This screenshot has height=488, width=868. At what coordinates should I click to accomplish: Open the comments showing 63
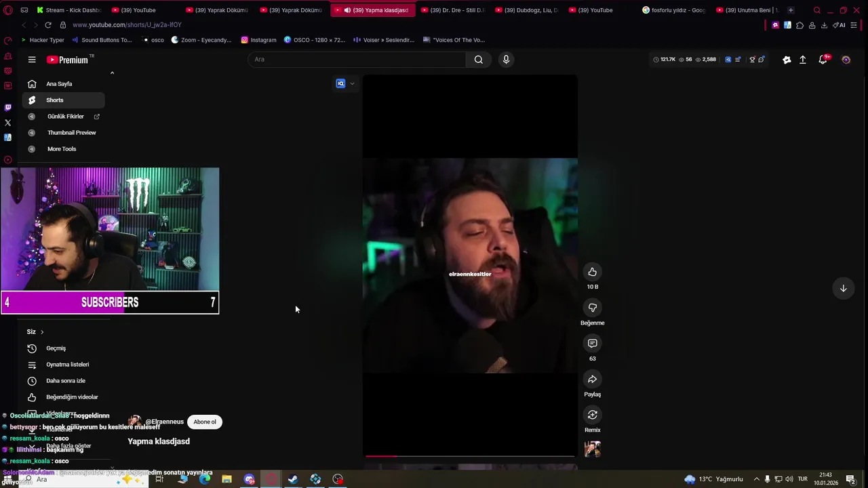tap(592, 344)
